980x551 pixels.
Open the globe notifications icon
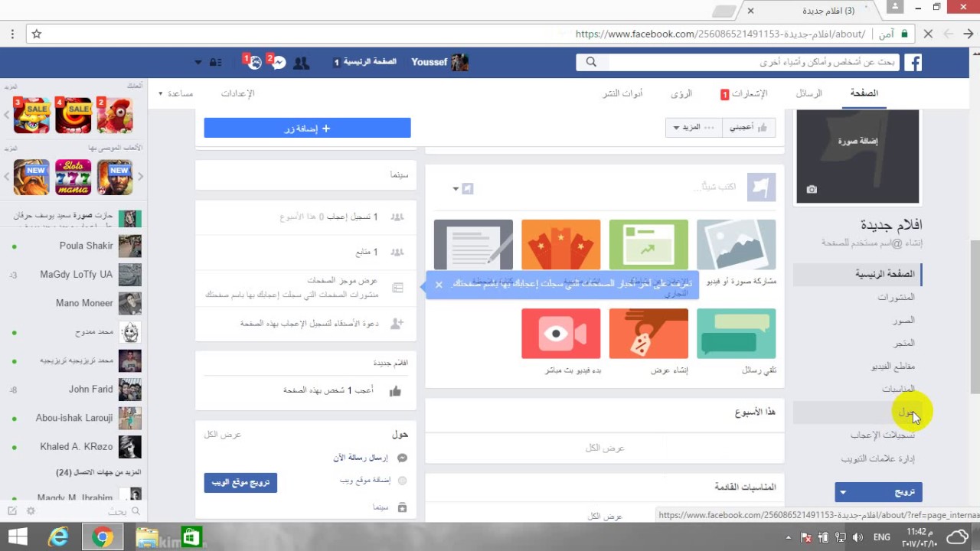pyautogui.click(x=255, y=63)
